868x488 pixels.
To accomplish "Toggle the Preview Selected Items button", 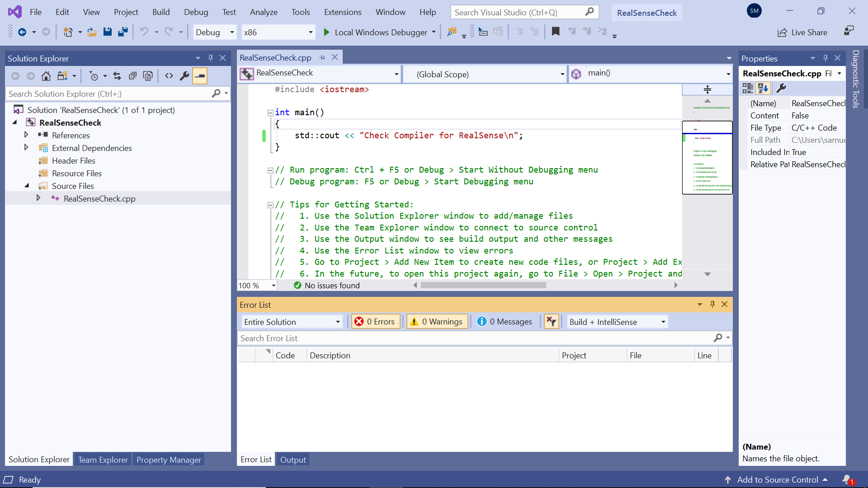I will [x=200, y=76].
